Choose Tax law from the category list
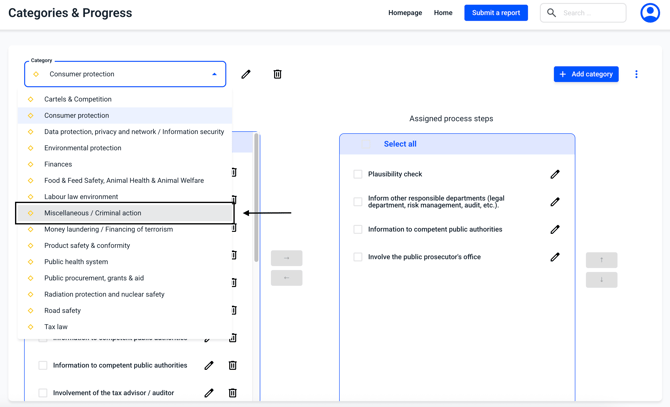Image resolution: width=670 pixels, height=407 pixels. point(56,327)
